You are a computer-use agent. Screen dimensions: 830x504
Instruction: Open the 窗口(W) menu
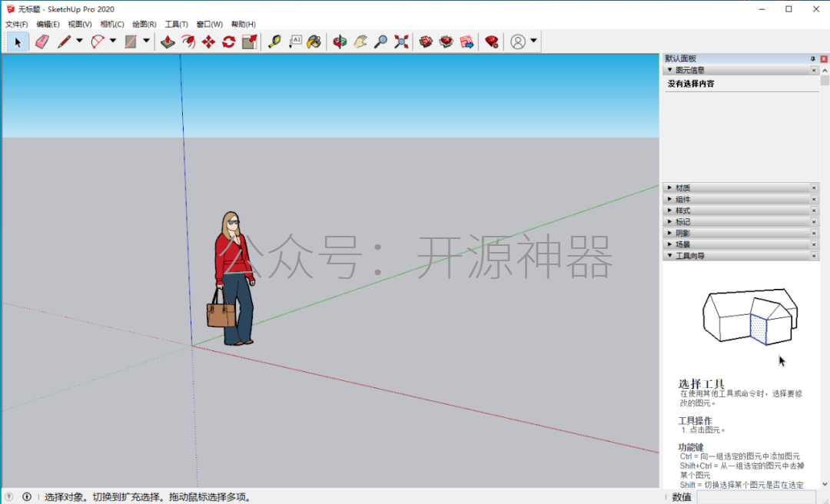click(209, 25)
